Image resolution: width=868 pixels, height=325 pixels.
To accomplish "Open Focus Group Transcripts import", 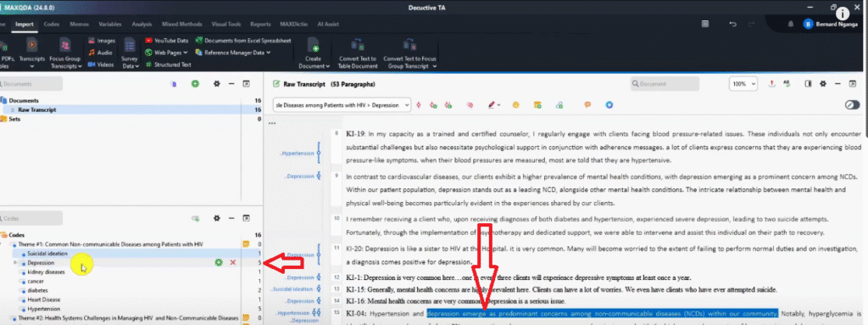I will 65,53.
